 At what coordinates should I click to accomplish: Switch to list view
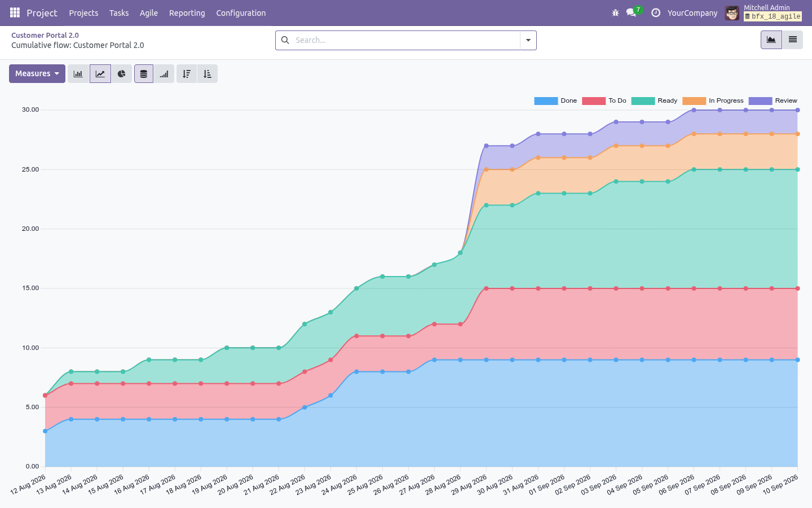(x=792, y=40)
